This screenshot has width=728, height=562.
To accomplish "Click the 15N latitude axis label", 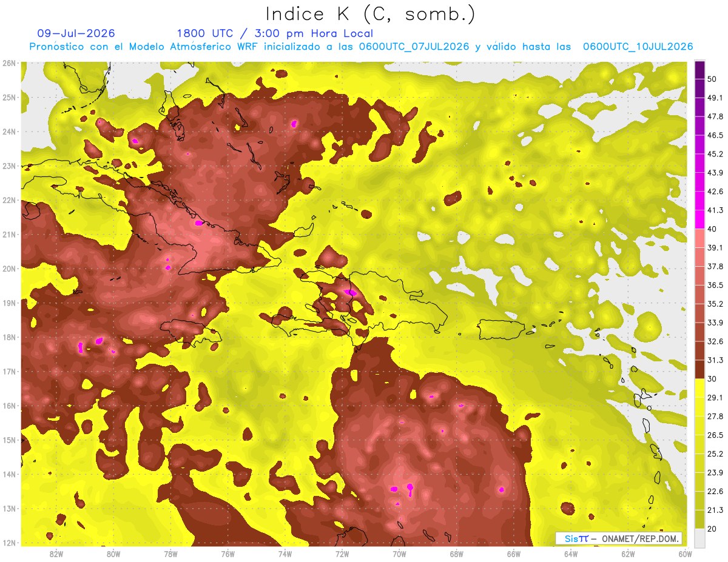I will (x=8, y=440).
